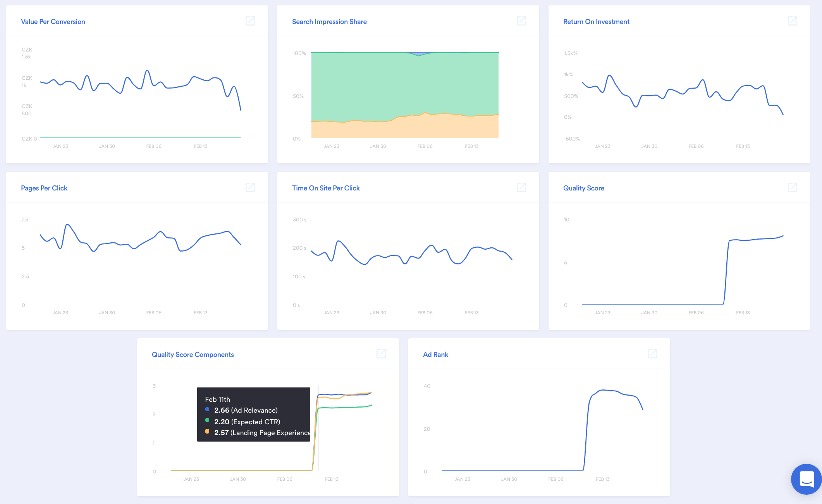Click the blue Ad Relevance legend dot

(x=207, y=409)
